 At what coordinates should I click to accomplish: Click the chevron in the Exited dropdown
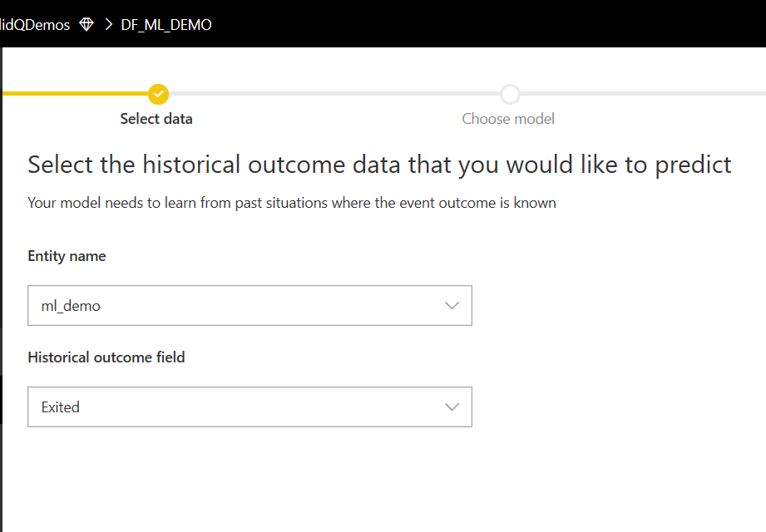[452, 407]
